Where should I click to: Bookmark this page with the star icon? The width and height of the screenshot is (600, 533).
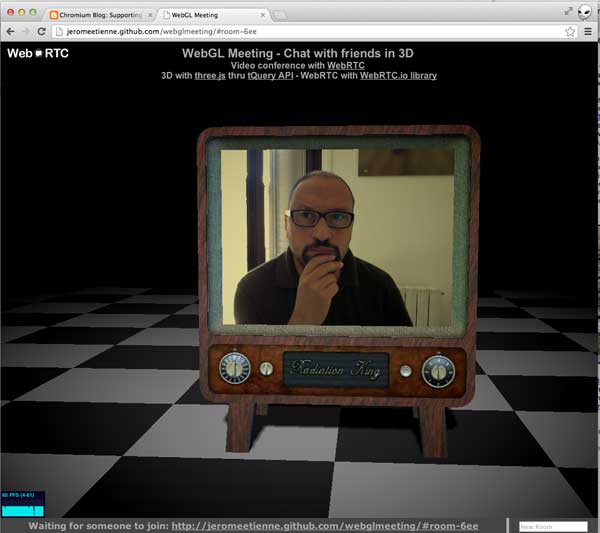(570, 32)
